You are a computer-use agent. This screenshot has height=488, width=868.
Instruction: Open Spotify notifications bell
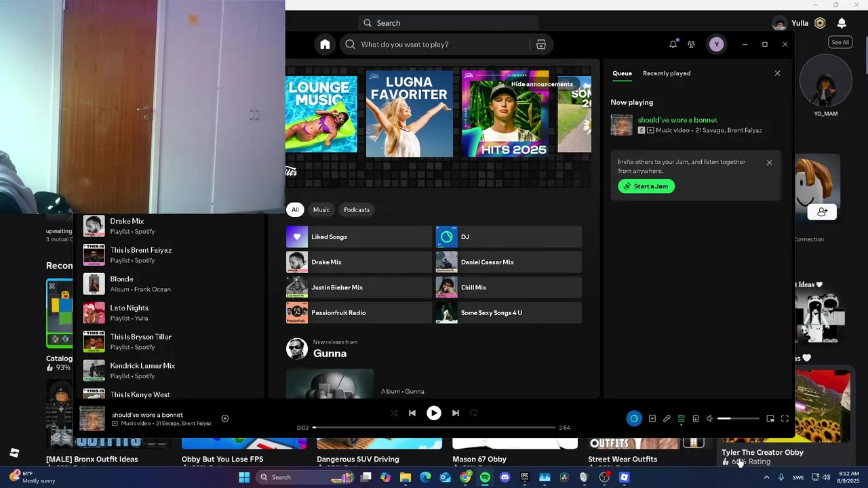(673, 44)
